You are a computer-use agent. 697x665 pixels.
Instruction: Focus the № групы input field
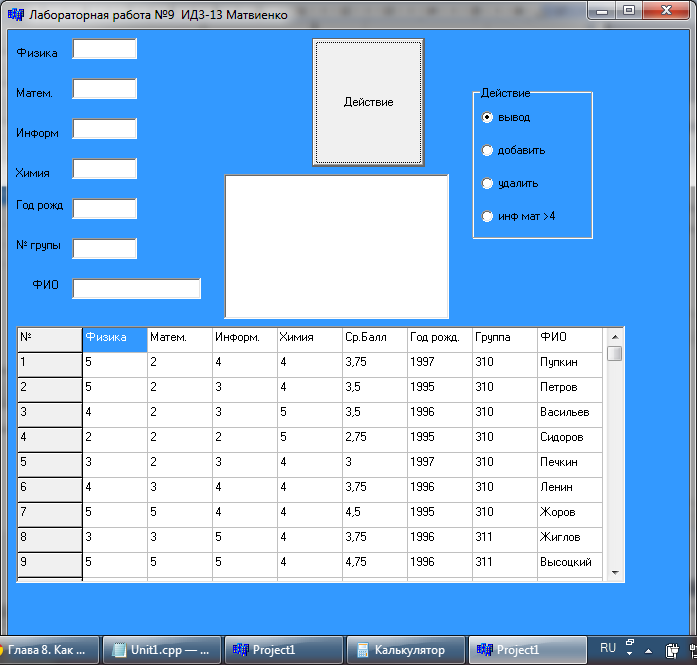(x=104, y=249)
